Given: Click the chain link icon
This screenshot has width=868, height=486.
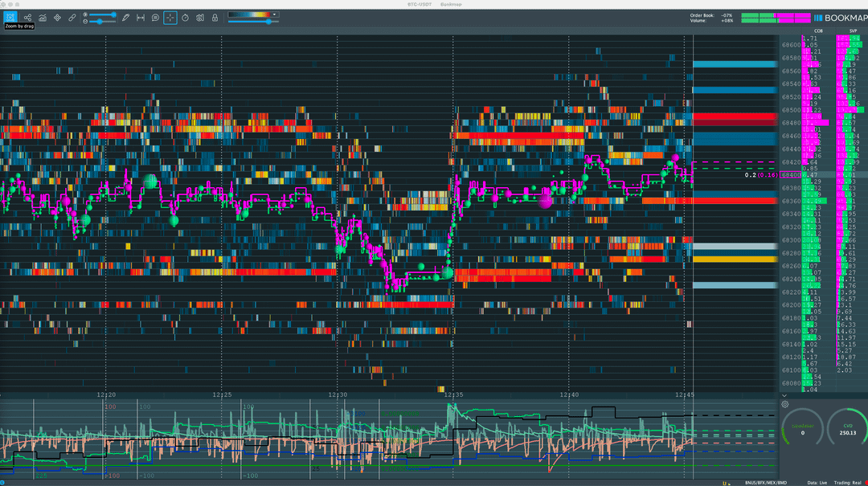Looking at the screenshot, I should tap(72, 17).
